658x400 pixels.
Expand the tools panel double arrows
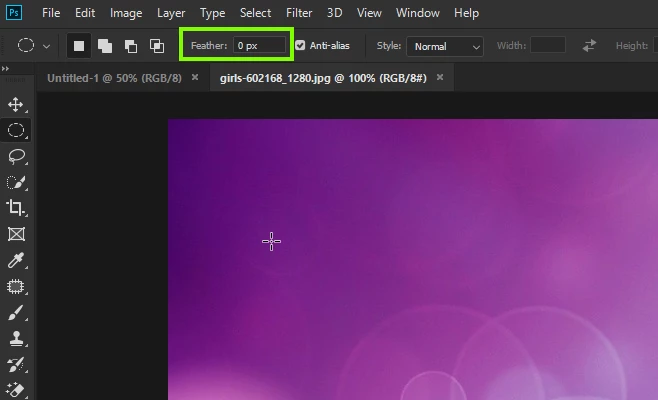tap(5, 68)
